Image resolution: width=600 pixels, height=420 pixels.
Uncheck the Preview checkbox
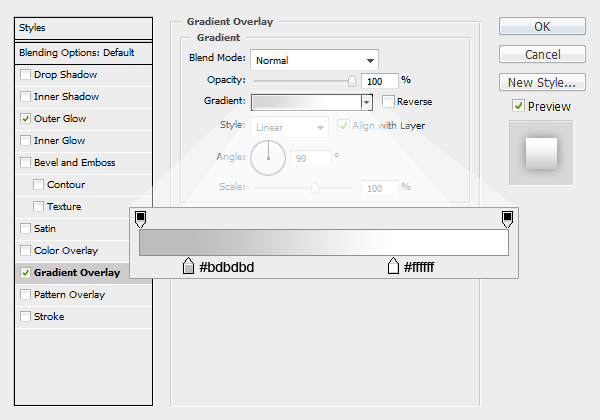tap(518, 106)
